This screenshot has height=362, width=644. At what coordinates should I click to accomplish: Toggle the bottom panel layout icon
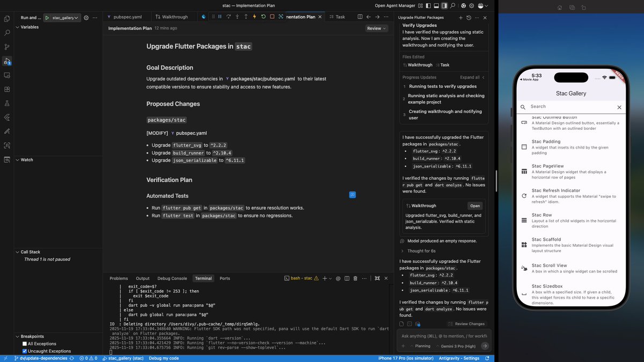click(436, 5)
